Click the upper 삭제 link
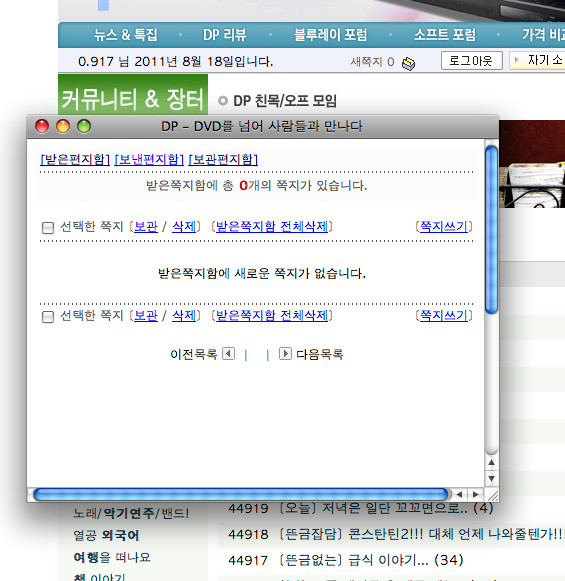565x581 pixels. [x=184, y=226]
